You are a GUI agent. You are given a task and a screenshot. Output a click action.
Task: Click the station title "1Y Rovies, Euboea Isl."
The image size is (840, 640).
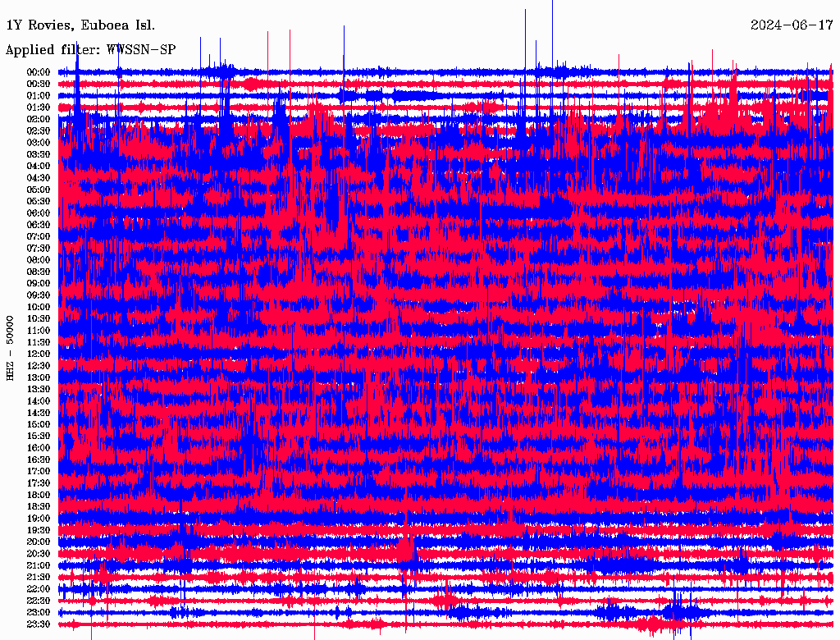(x=80, y=25)
